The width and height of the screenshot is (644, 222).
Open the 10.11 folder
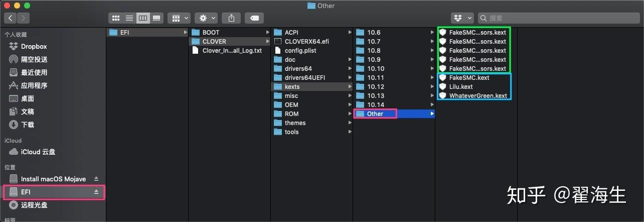[394, 78]
